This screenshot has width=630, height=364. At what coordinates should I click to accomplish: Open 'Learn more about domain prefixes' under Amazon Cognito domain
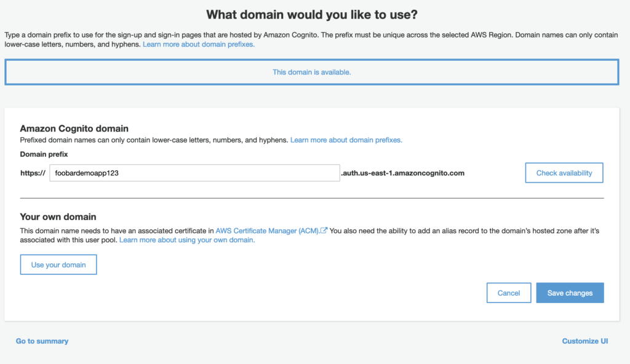(346, 140)
